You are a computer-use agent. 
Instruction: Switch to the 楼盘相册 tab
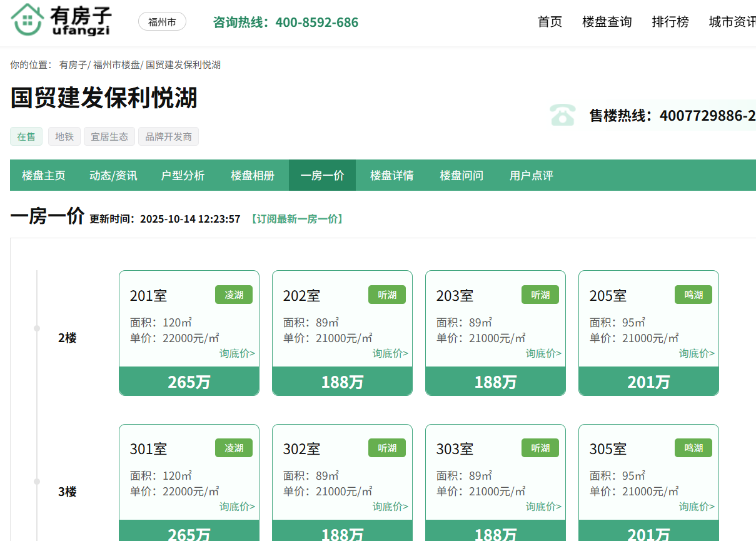(x=253, y=176)
